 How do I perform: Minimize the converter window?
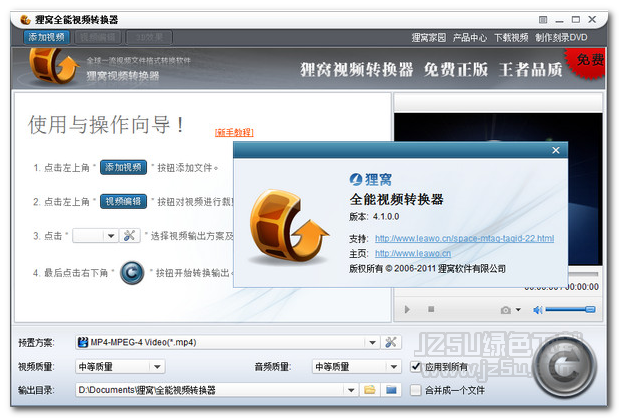click(559, 20)
